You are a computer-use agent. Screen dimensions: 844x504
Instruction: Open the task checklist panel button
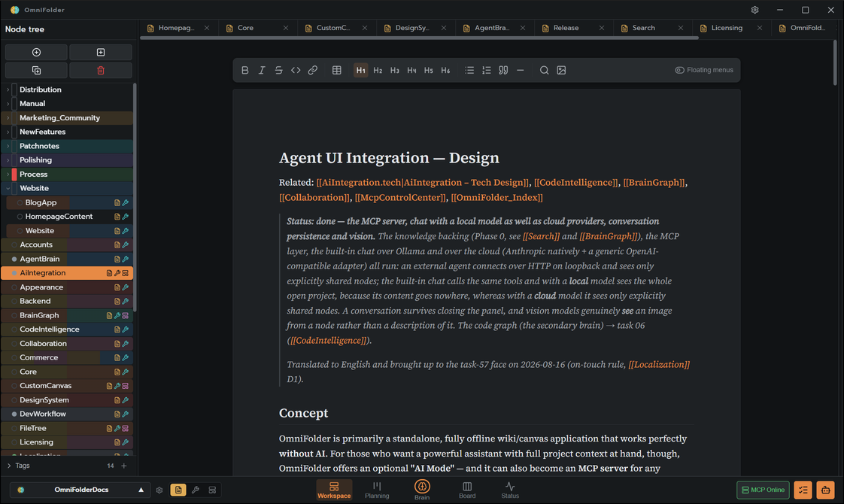[x=803, y=490]
